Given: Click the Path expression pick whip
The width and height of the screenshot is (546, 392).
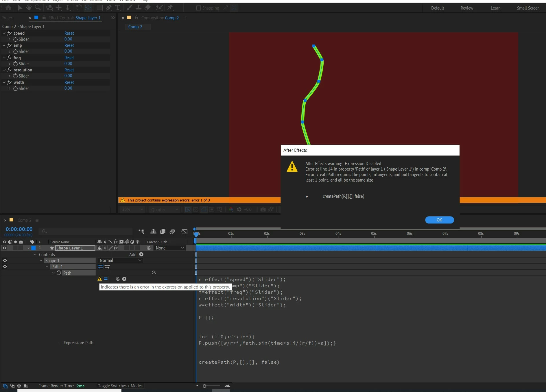Looking at the screenshot, I should [x=118, y=279].
